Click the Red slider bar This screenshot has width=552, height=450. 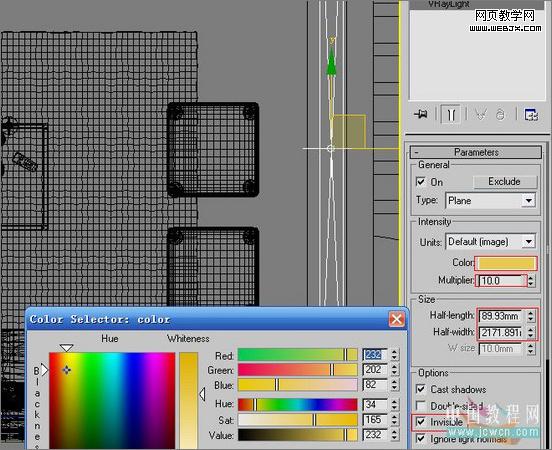coord(297,355)
